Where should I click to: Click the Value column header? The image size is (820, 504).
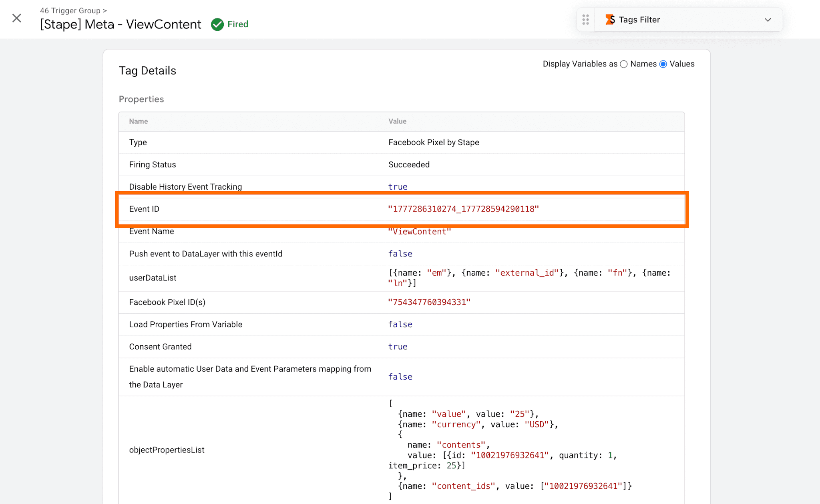[x=397, y=121]
